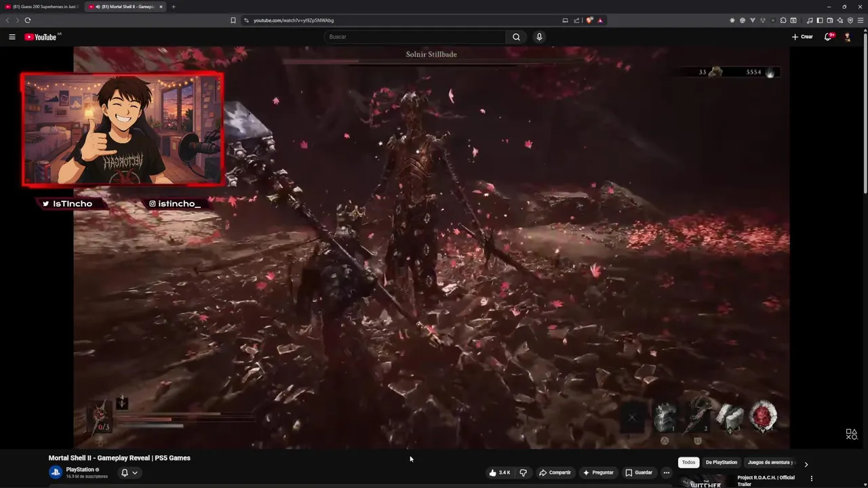Click the magnifying glass search button
This screenshot has width=868, height=488.
(517, 37)
